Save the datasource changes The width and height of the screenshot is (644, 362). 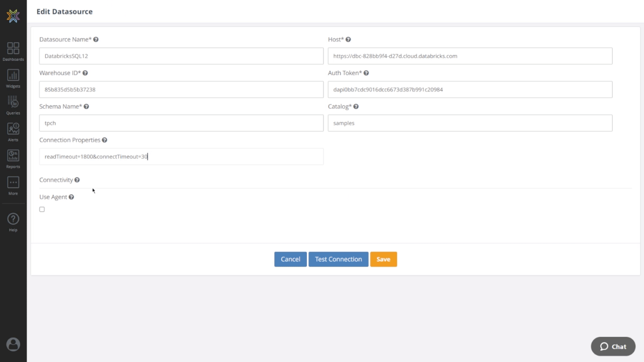(x=383, y=259)
